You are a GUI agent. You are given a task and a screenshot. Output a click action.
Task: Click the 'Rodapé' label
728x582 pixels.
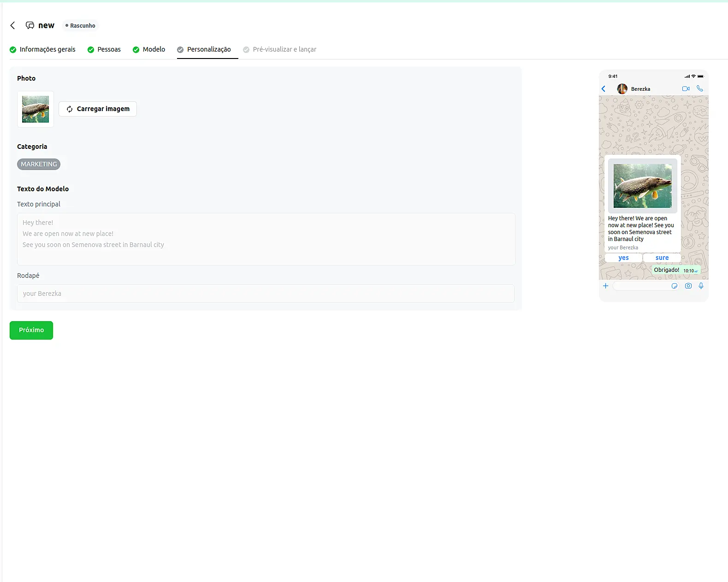28,276
